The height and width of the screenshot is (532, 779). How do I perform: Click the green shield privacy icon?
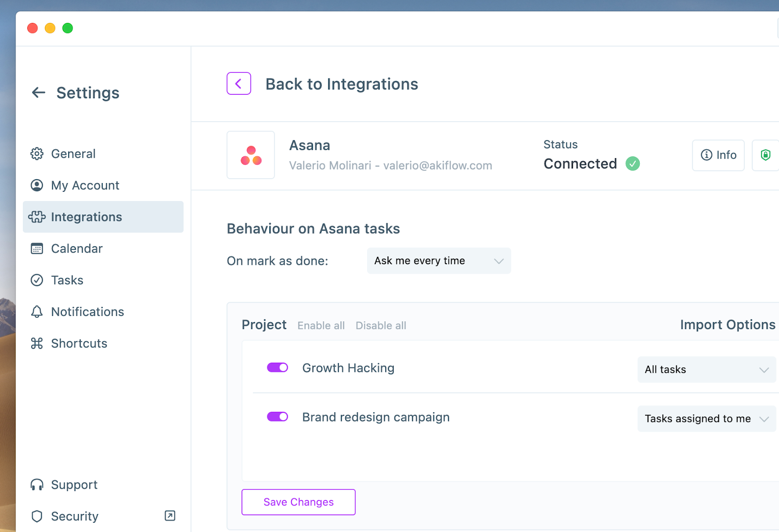(765, 155)
